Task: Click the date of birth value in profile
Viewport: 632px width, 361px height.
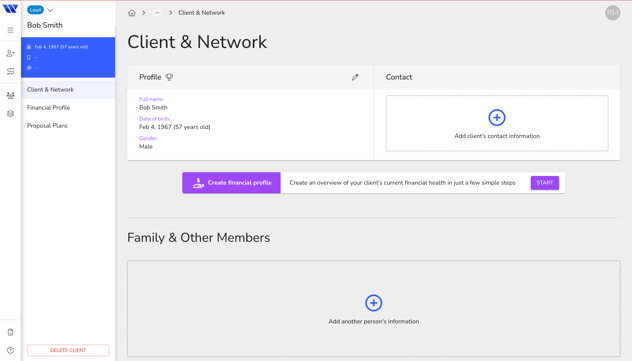Action: (175, 127)
